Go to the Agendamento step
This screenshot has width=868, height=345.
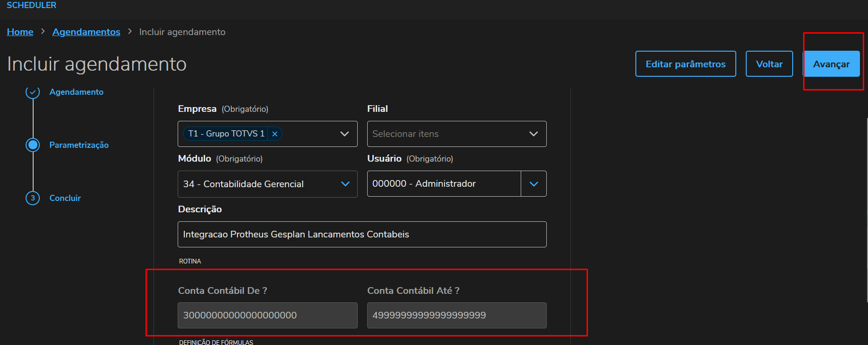(x=76, y=92)
